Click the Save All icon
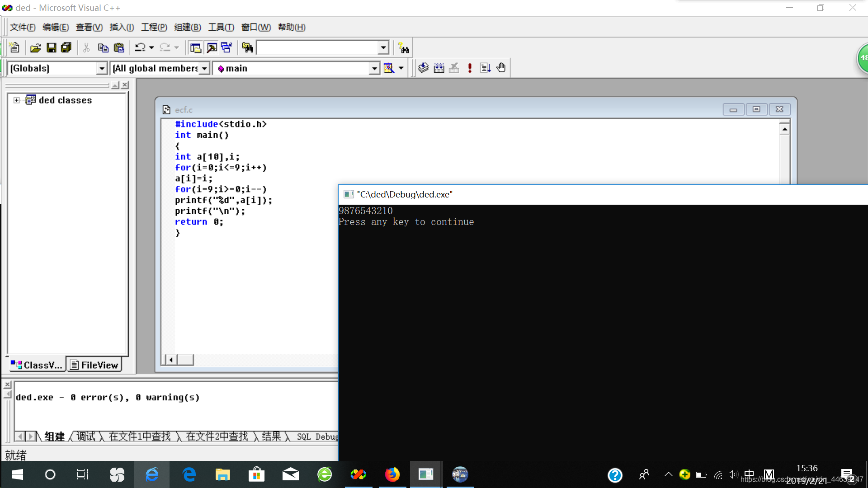 pos(66,47)
